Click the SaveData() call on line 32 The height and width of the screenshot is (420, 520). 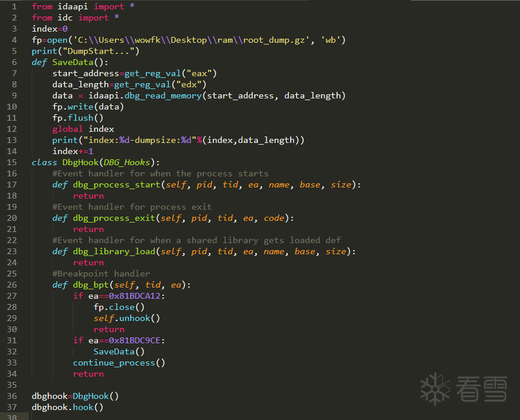coord(119,351)
